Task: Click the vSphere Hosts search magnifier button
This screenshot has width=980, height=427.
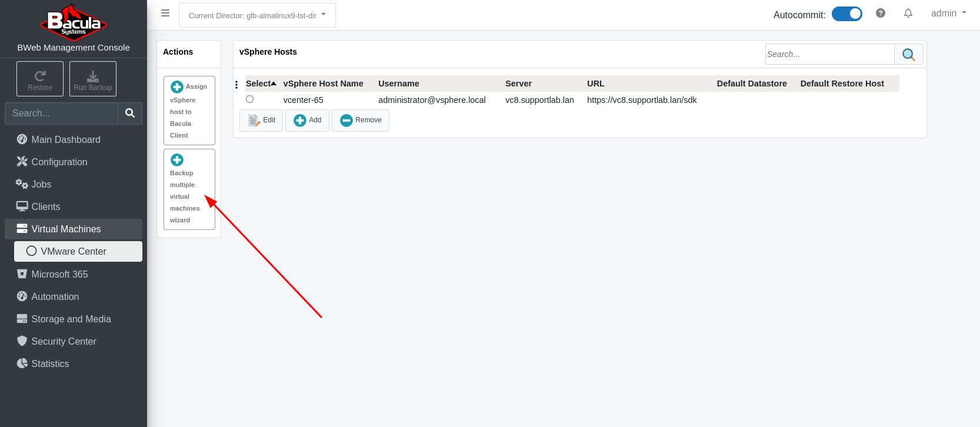Action: (x=909, y=54)
